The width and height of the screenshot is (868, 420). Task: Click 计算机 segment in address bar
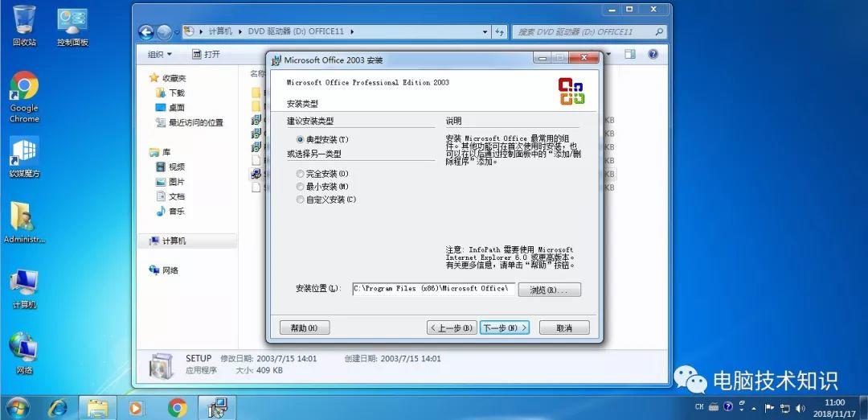coord(220,31)
